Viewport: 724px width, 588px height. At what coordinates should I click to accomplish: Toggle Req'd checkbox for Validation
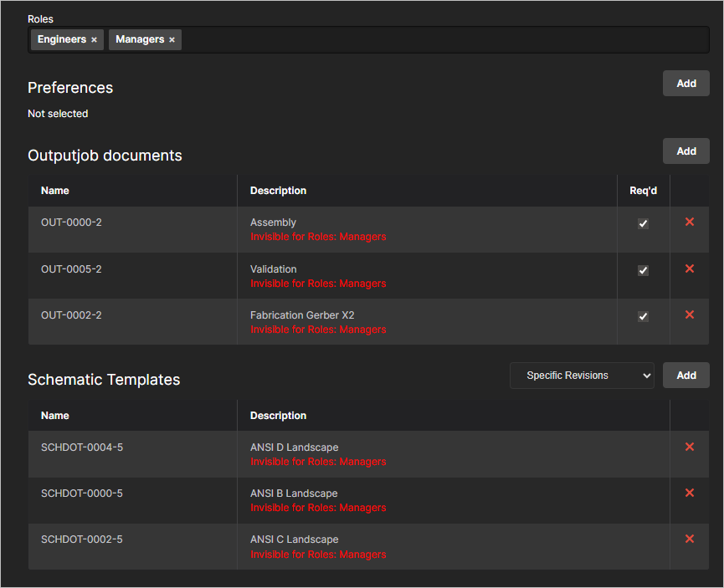point(643,270)
